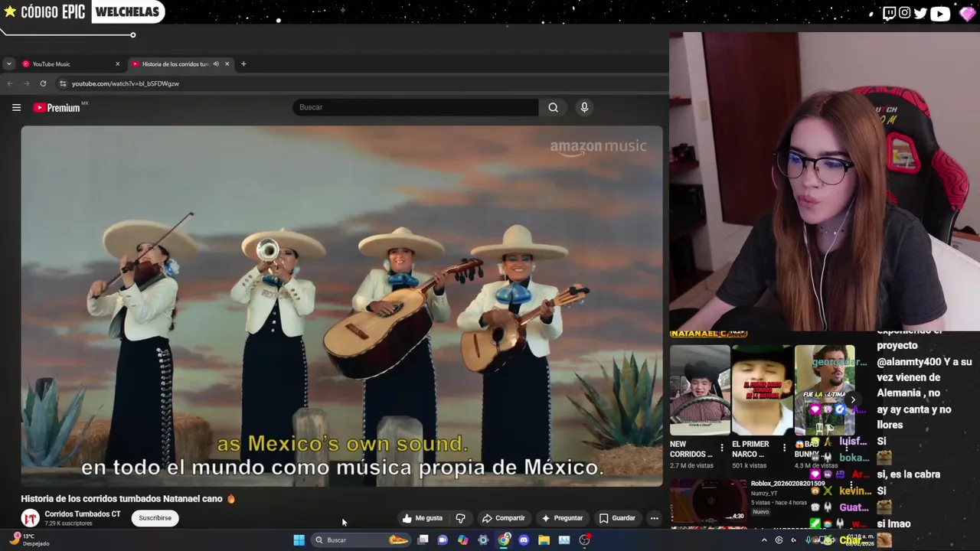
Task: Open the Roblox_20260208201509 video thumbnail
Action: (x=708, y=500)
